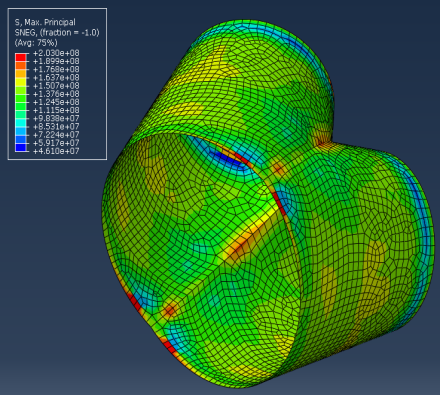Viewport: 440px width, 395px height.
Task: Click the '(Avg: 75%)' legend text
Action: tap(36, 43)
